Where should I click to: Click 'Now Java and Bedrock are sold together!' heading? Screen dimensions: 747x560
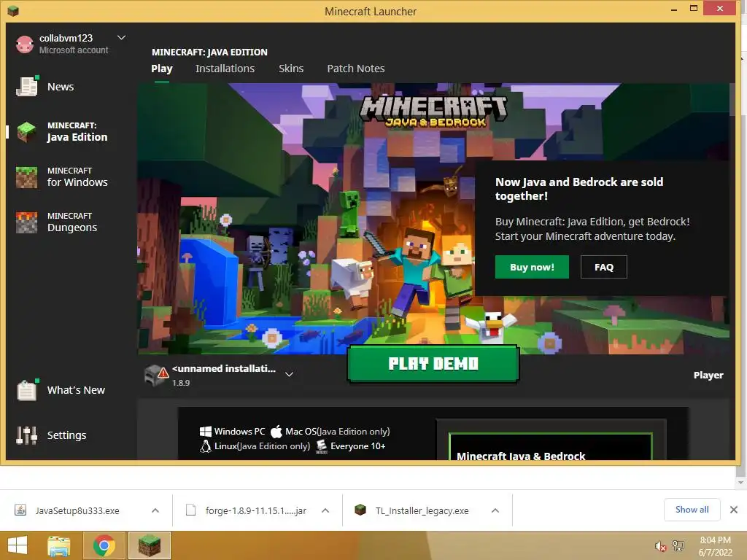tap(578, 189)
